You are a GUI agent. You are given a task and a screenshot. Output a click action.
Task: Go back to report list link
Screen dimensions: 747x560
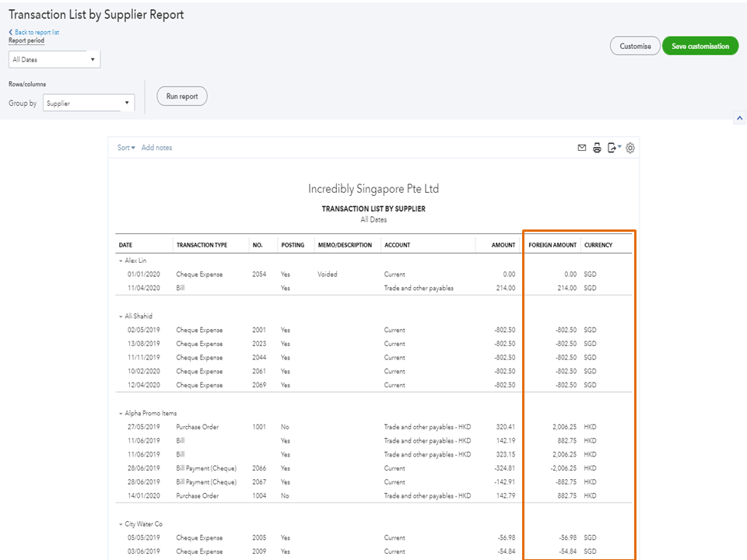click(x=37, y=32)
